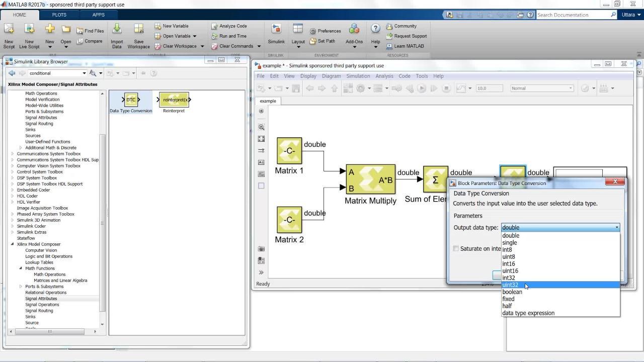Expand the Communications System Toolbox node
Viewport: 644px width, 362px height.
[13, 154]
